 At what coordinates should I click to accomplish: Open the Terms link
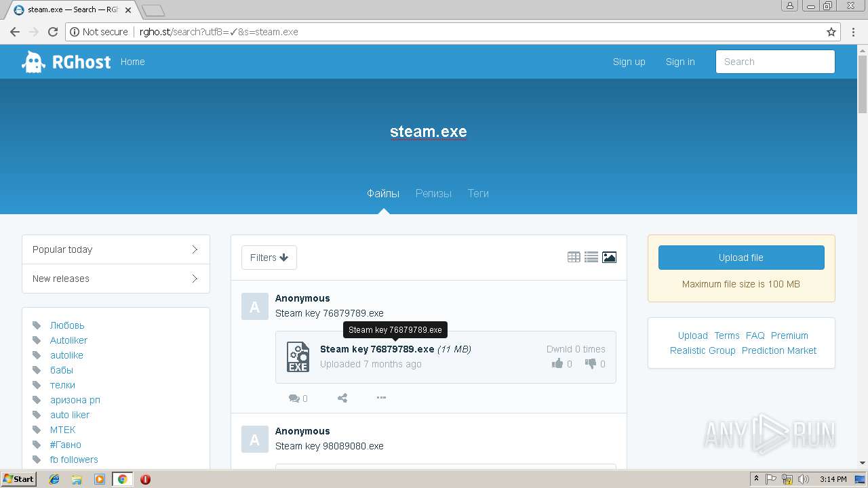[x=727, y=335]
